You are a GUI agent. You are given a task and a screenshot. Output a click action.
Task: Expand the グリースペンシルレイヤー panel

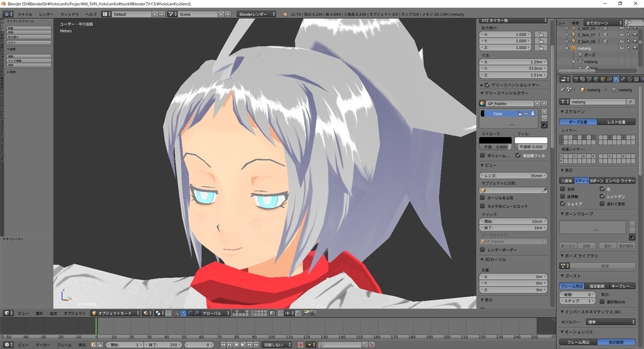(482, 85)
